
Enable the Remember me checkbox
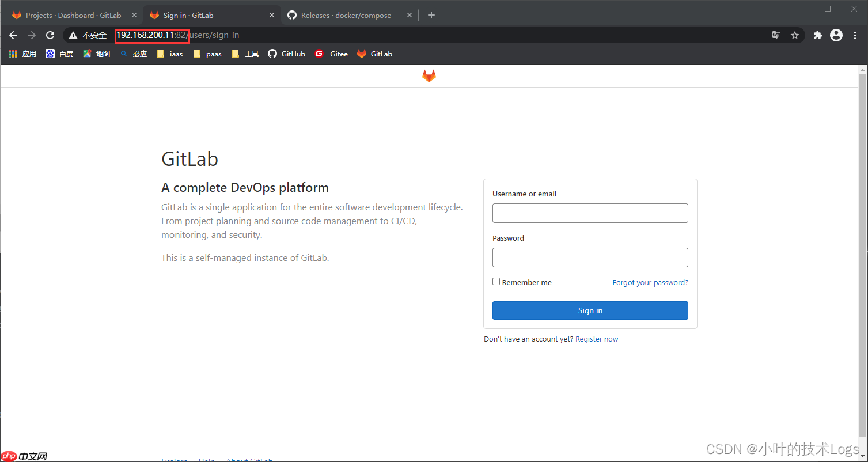coord(496,282)
